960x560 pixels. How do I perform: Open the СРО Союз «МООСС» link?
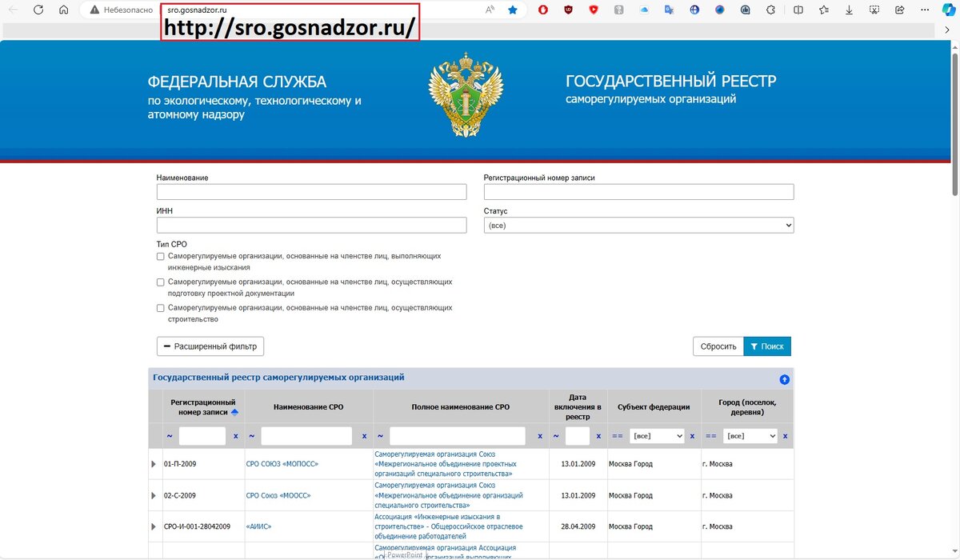coord(278,495)
